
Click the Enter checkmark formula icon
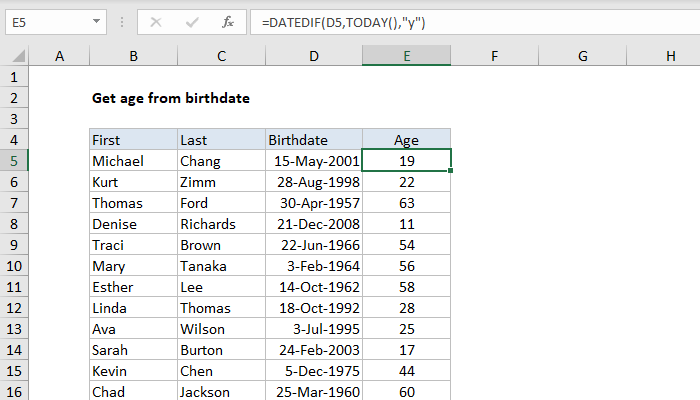click(191, 21)
